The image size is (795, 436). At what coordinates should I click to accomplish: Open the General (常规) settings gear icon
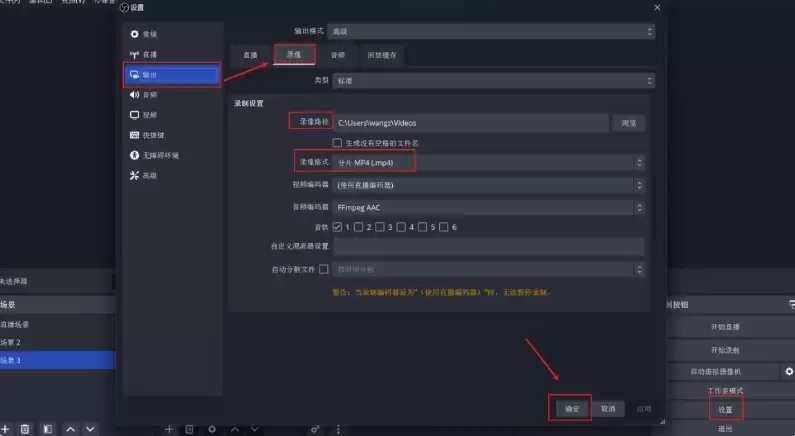point(134,34)
